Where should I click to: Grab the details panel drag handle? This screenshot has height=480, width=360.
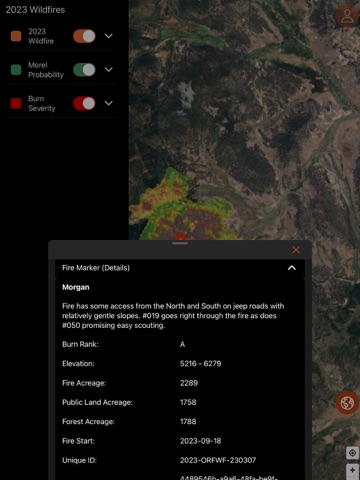[x=180, y=243]
